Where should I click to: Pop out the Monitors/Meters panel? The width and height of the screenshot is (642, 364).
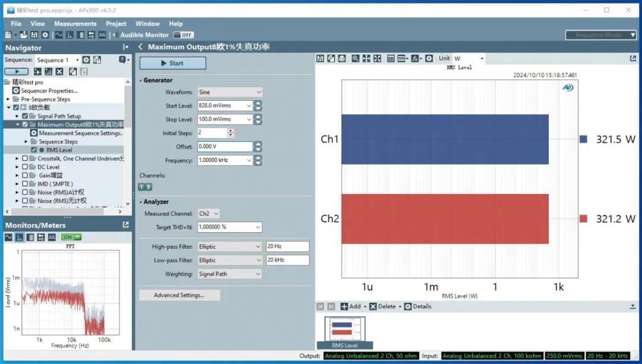tap(125, 224)
